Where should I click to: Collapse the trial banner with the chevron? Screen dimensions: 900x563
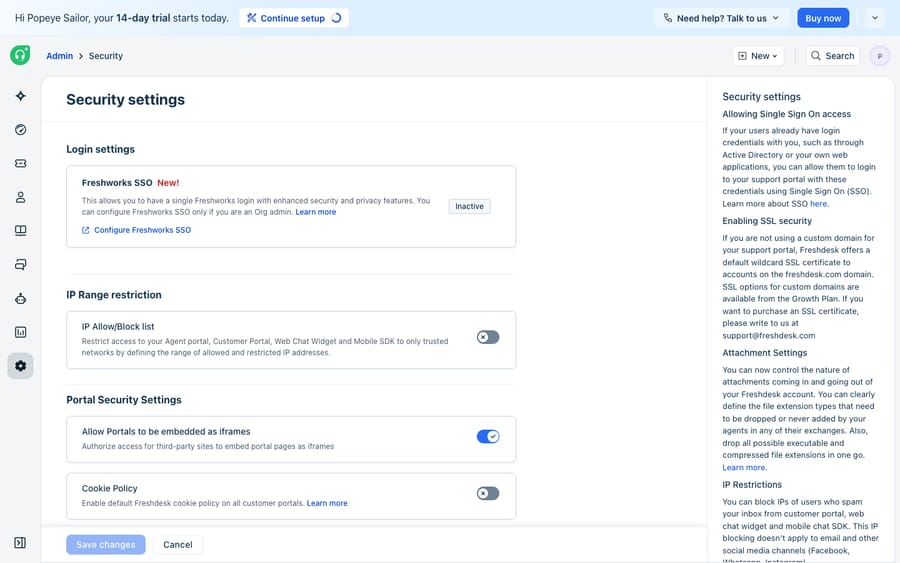coord(875,18)
